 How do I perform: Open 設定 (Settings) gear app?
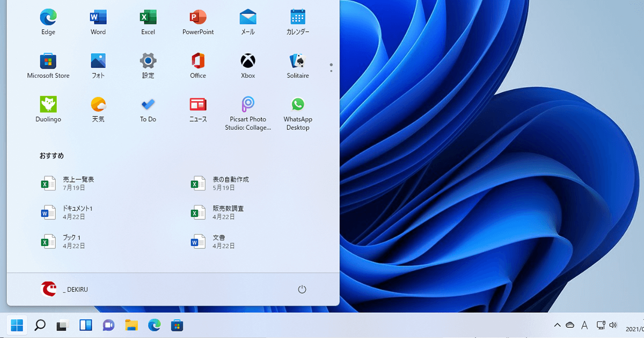(x=148, y=66)
